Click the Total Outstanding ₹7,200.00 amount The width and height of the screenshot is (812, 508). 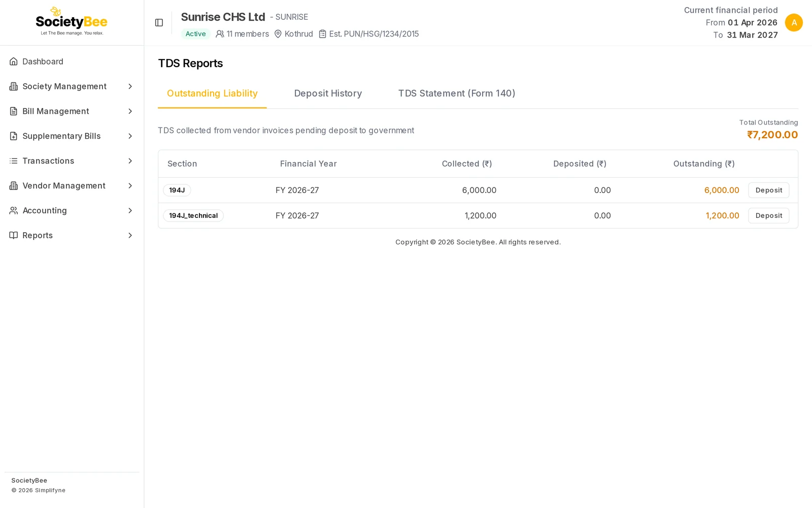coord(772,135)
